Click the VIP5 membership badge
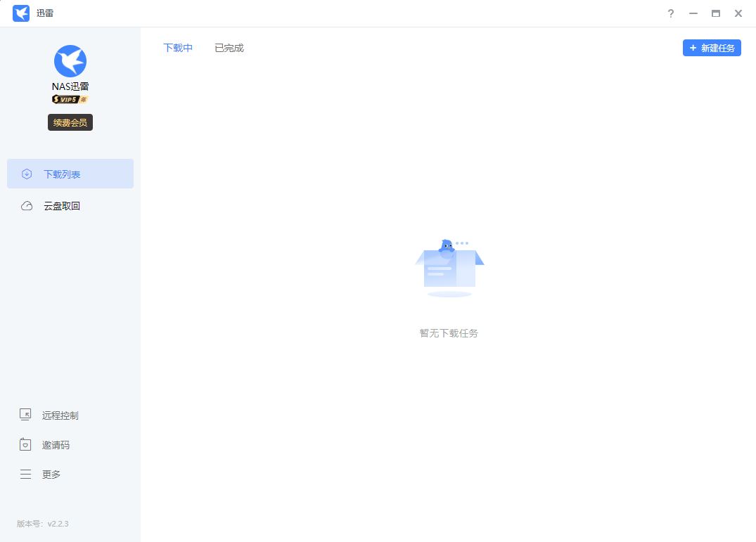 [70, 99]
